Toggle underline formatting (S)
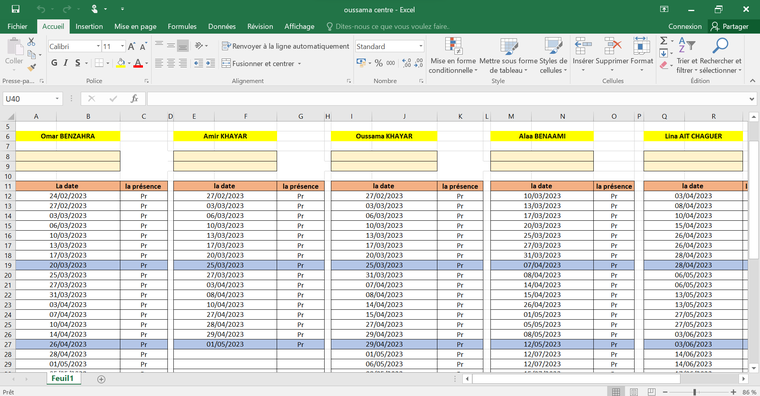The image size is (760, 396). tap(78, 63)
